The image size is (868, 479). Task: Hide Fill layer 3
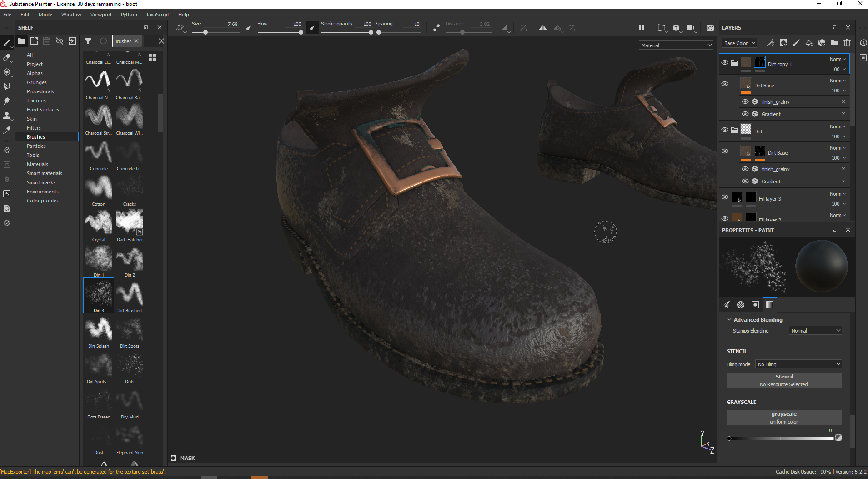pyautogui.click(x=725, y=197)
